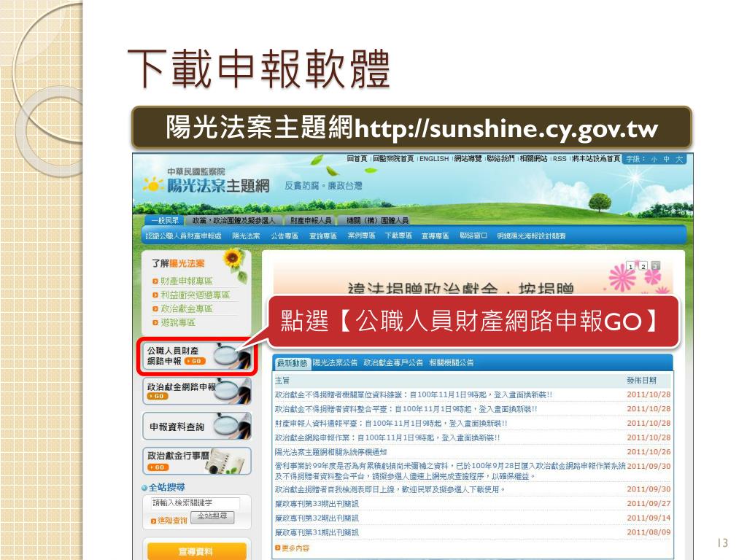Open 聯絡窗口 navigation menu
The height and width of the screenshot is (560, 747).
click(473, 236)
